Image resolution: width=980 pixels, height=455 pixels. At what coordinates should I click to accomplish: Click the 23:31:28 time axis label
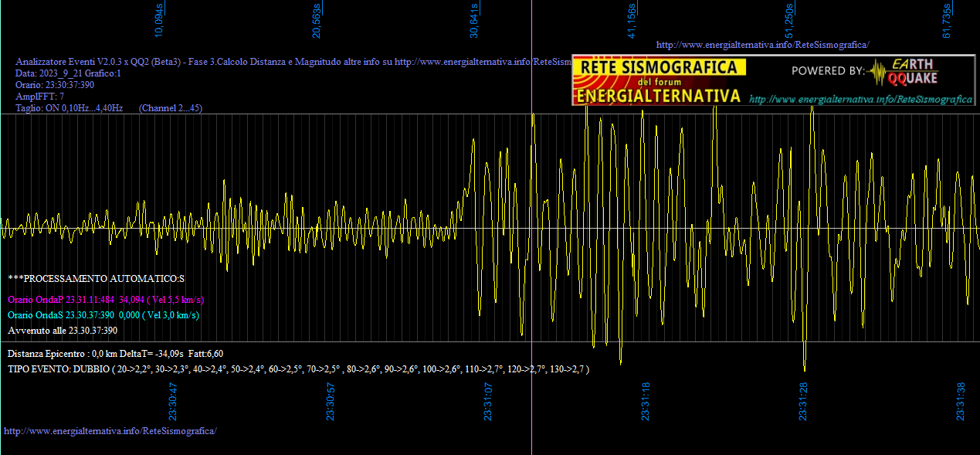click(804, 402)
